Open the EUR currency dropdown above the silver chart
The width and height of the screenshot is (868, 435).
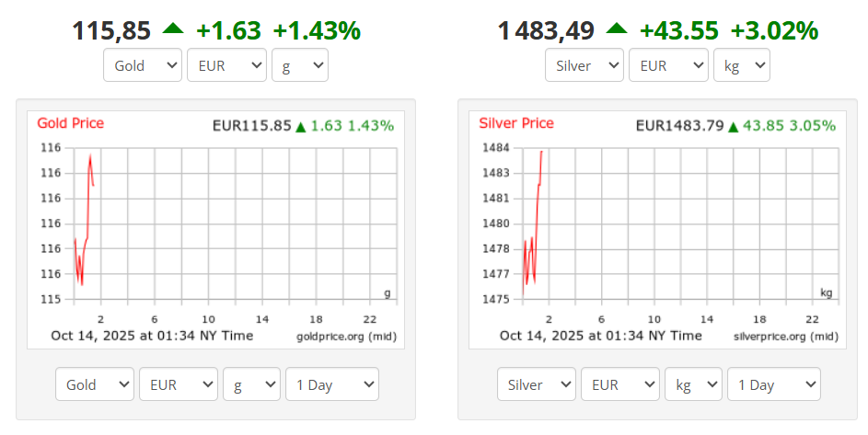click(x=668, y=65)
